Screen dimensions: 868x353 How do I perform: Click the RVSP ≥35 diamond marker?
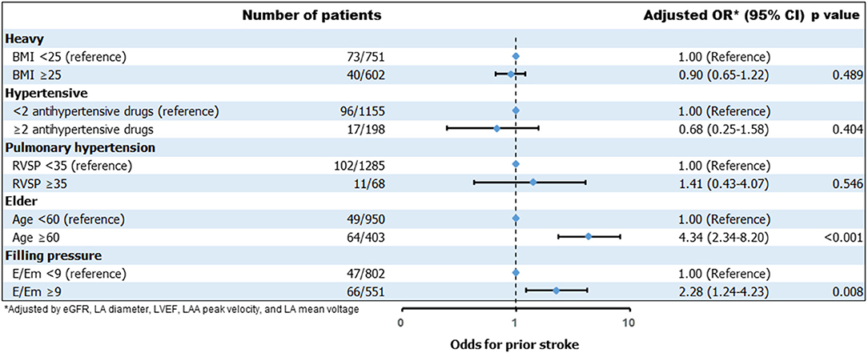(533, 183)
